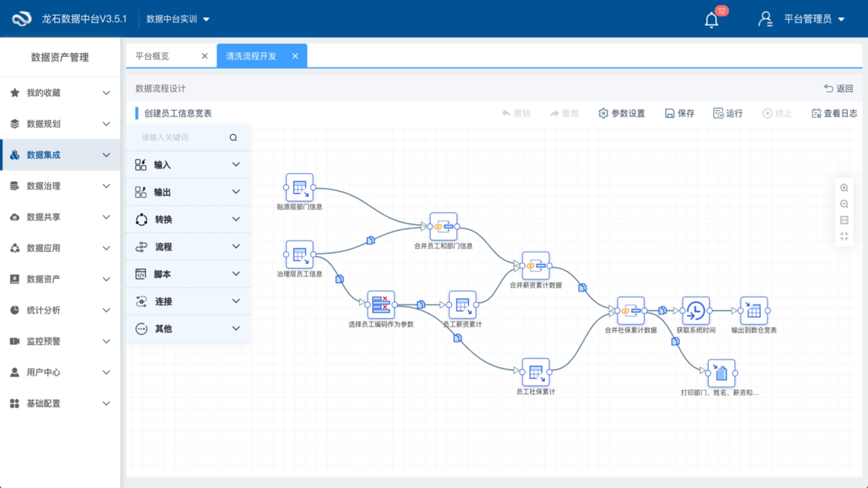Select the 打印部门、姓名、薪资和 log node
The width and height of the screenshot is (868, 488).
point(721,373)
